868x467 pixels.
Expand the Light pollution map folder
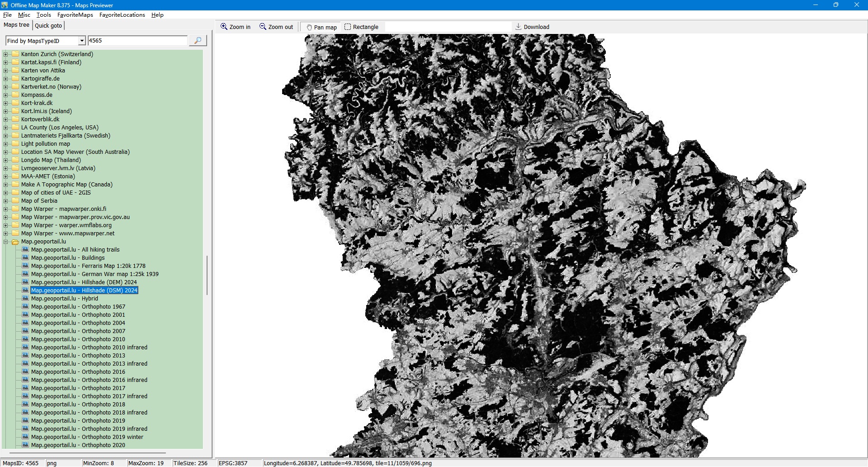[6, 144]
